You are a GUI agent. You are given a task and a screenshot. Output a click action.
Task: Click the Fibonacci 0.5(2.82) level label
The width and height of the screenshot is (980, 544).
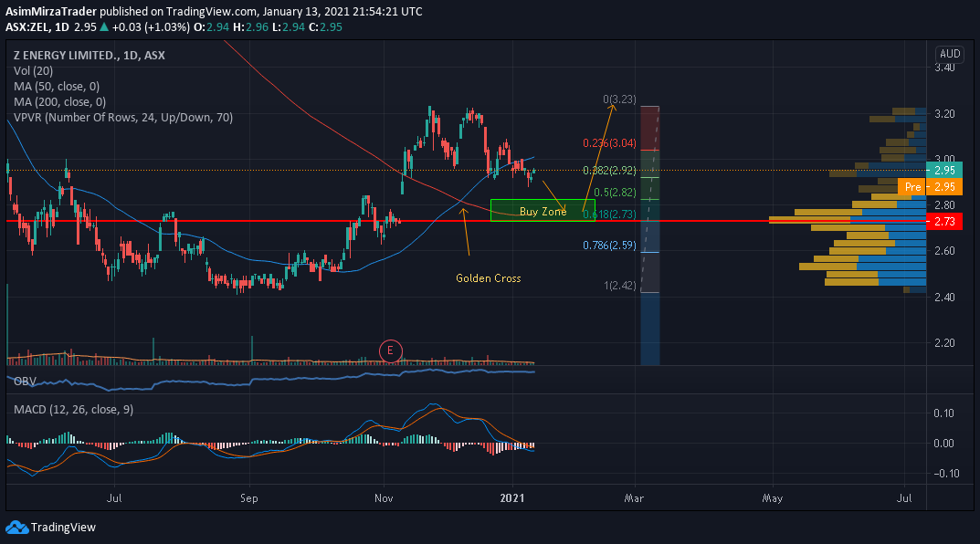tap(615, 193)
